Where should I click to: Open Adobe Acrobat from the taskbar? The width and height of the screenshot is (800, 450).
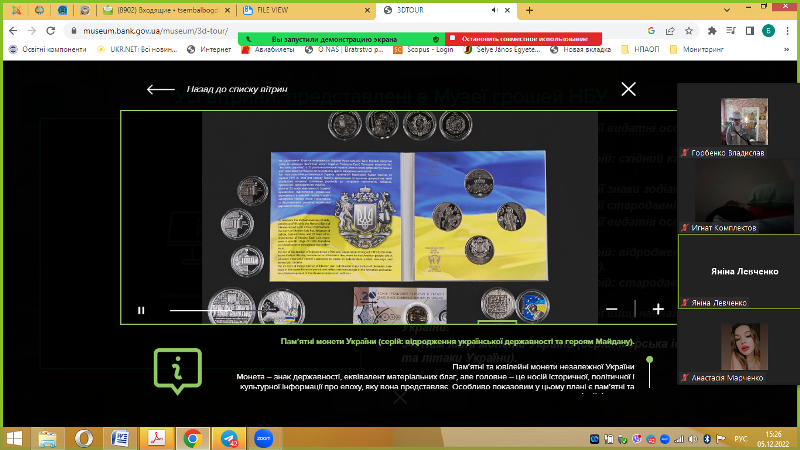(x=156, y=438)
